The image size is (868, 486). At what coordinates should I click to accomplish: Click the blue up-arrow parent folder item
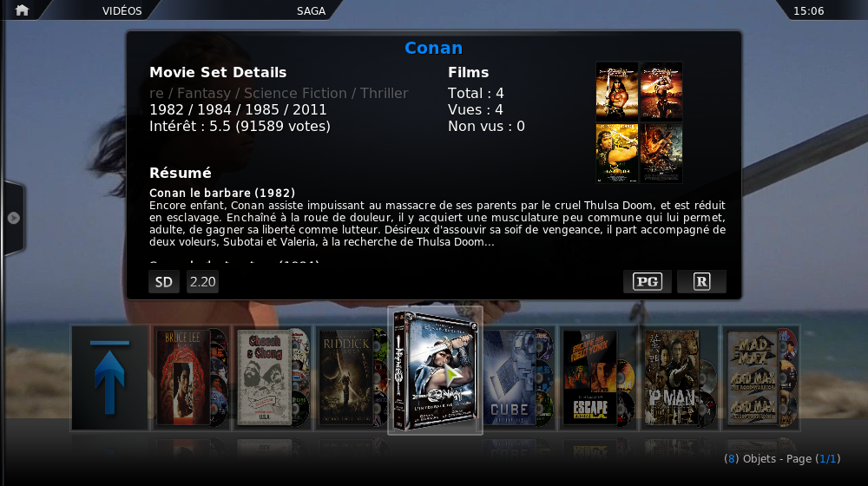(x=109, y=378)
